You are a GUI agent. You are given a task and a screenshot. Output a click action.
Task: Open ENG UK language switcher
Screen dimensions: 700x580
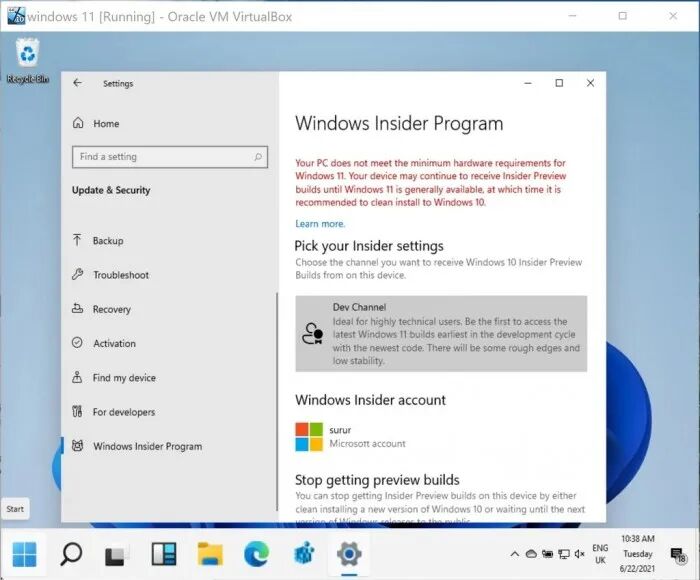pyautogui.click(x=600, y=554)
